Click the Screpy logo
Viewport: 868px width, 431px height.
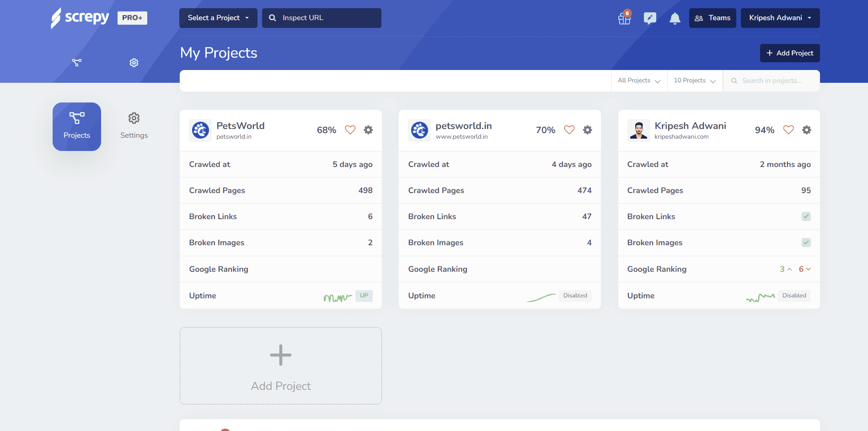80,18
